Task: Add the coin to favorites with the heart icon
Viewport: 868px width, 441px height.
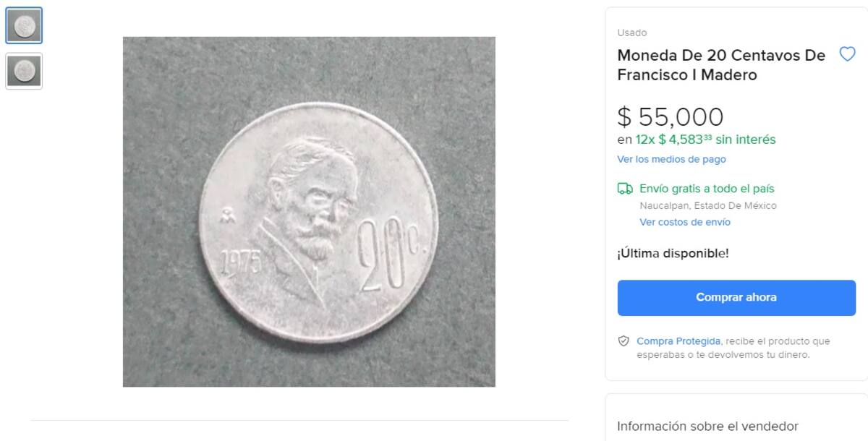Action: (x=847, y=54)
